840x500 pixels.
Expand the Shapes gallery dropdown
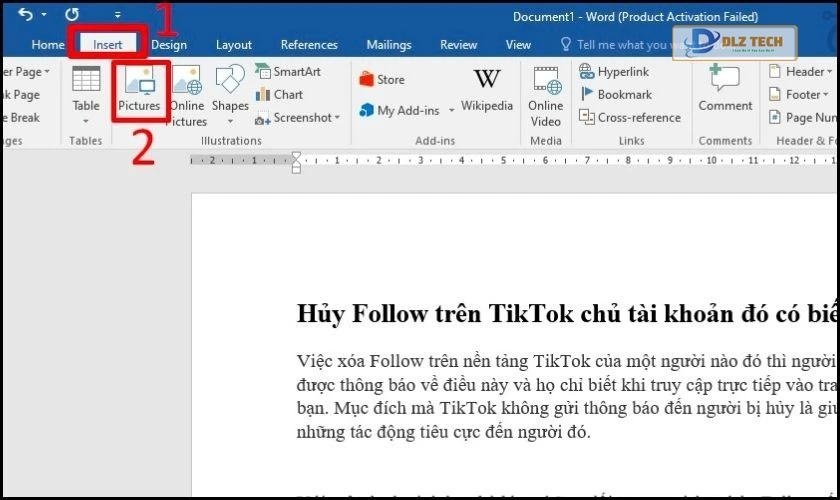pos(230,121)
